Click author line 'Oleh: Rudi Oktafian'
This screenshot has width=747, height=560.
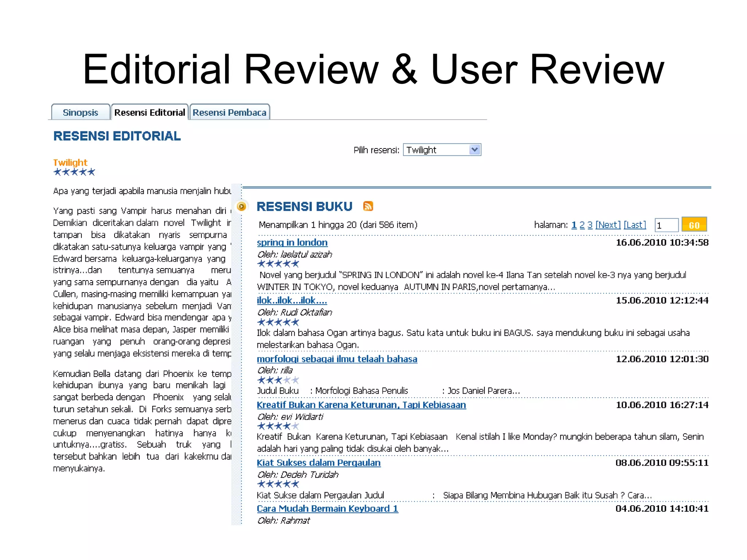[295, 313]
